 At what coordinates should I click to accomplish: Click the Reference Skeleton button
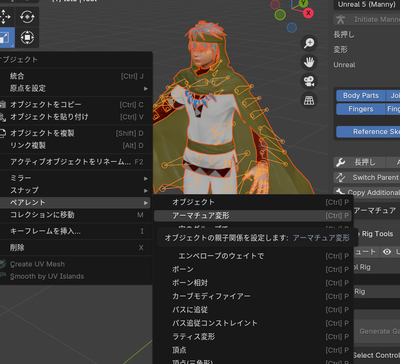click(x=368, y=132)
